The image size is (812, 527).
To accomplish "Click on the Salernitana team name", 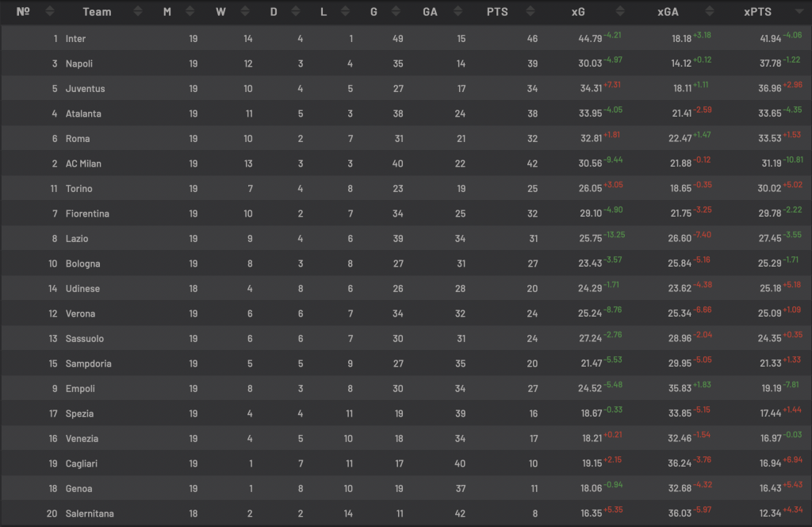I will click(x=90, y=514).
